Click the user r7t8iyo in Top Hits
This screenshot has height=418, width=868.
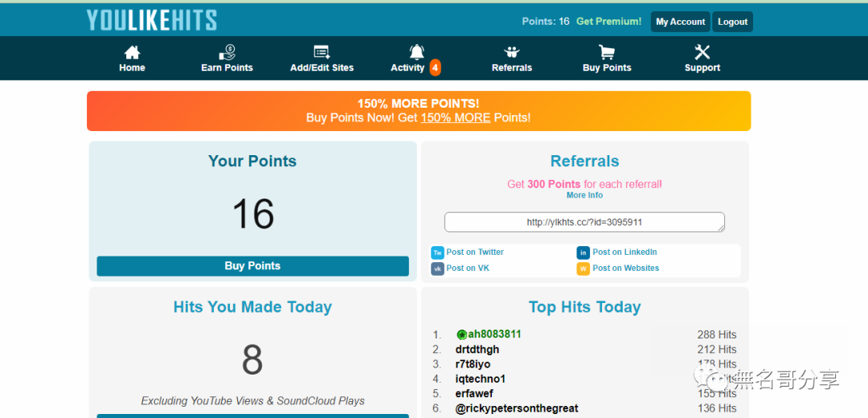tap(473, 364)
